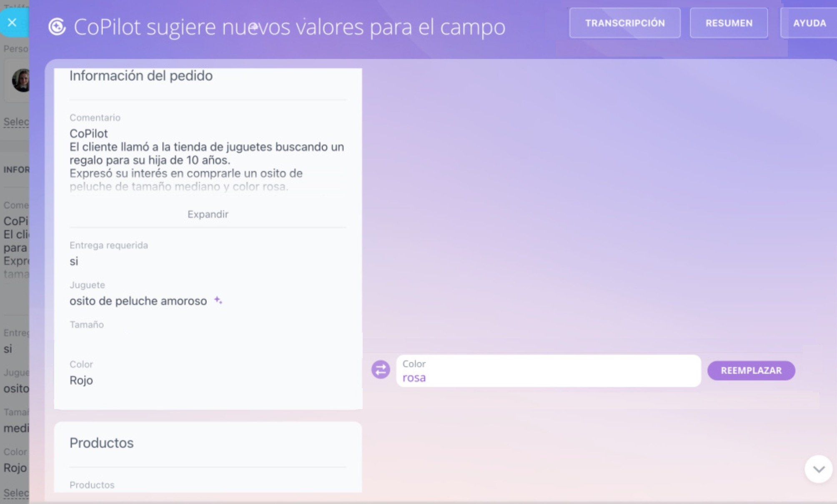Image resolution: width=837 pixels, height=504 pixels.
Task: Click the Productos section heading
Action: tap(102, 443)
